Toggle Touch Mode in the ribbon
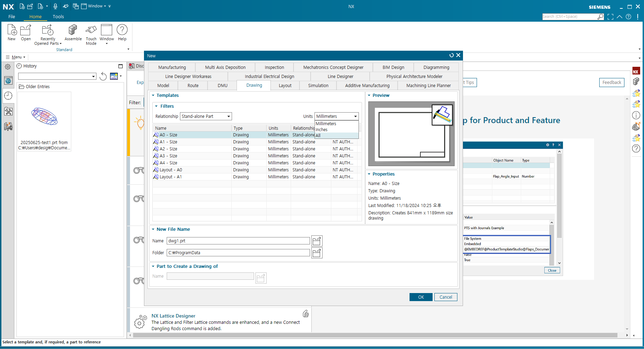This screenshot has height=349, width=644. click(x=91, y=35)
